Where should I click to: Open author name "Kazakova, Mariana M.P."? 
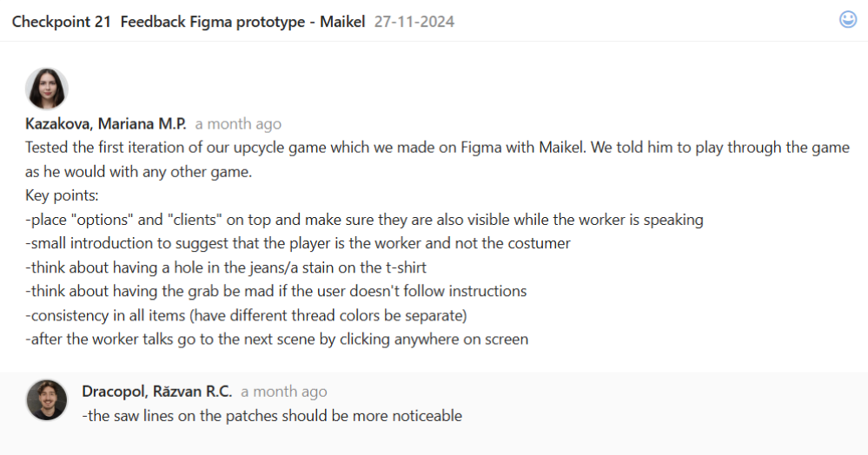coord(106,124)
